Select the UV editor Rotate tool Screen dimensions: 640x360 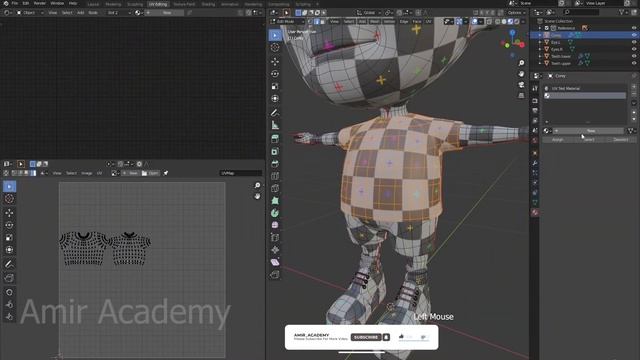(x=9, y=225)
